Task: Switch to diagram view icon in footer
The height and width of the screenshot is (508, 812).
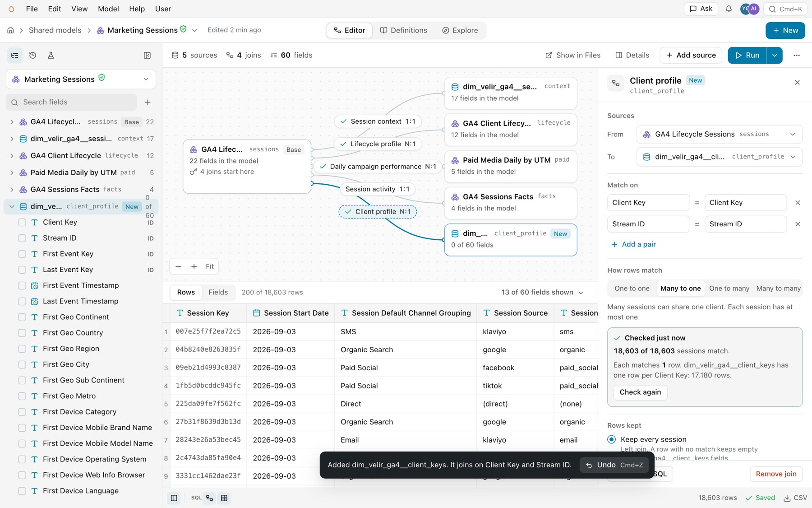Action: click(x=210, y=498)
